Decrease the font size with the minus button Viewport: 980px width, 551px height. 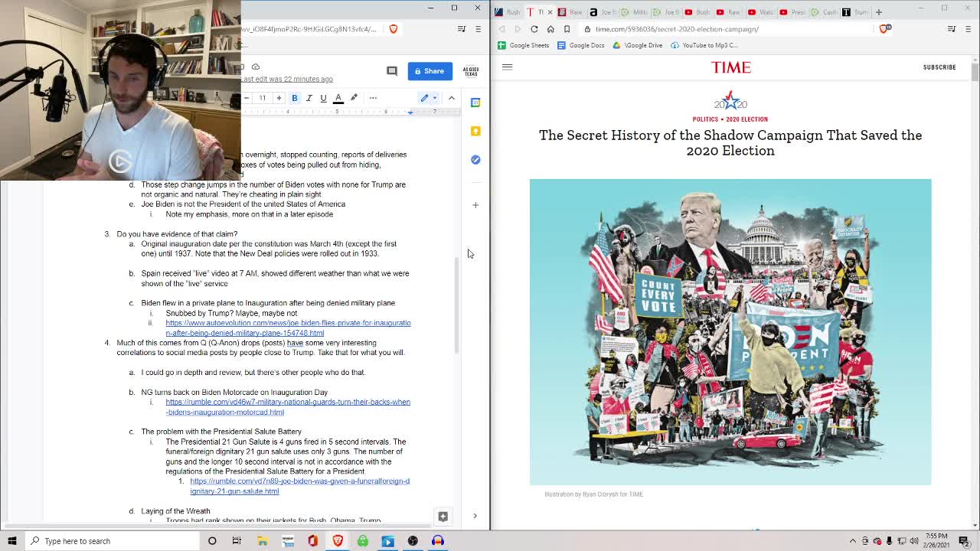pyautogui.click(x=247, y=98)
